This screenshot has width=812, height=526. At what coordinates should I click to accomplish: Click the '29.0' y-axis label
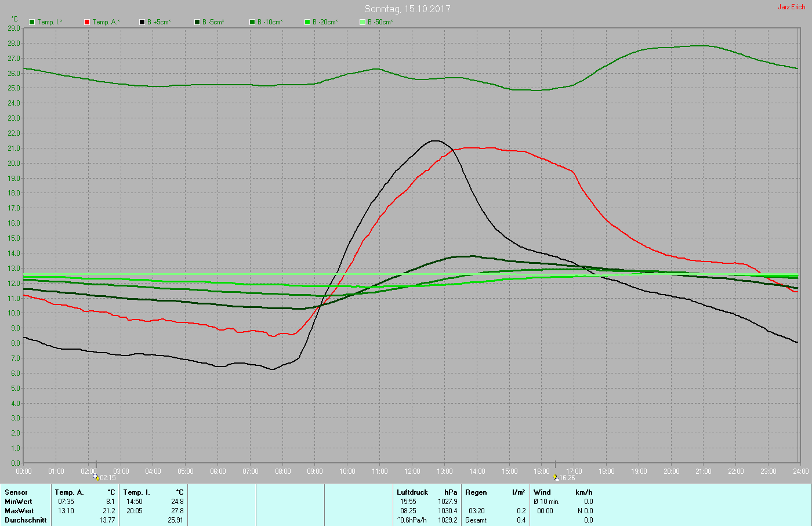click(14, 28)
